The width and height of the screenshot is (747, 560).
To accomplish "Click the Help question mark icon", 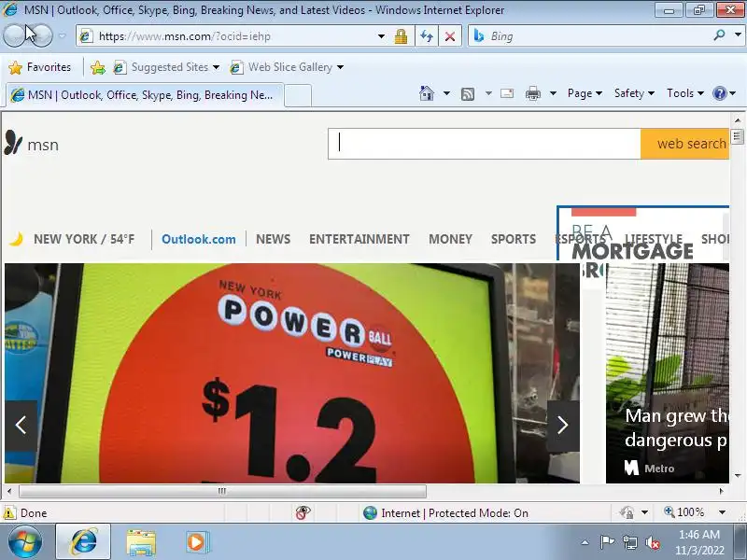I will (719, 93).
